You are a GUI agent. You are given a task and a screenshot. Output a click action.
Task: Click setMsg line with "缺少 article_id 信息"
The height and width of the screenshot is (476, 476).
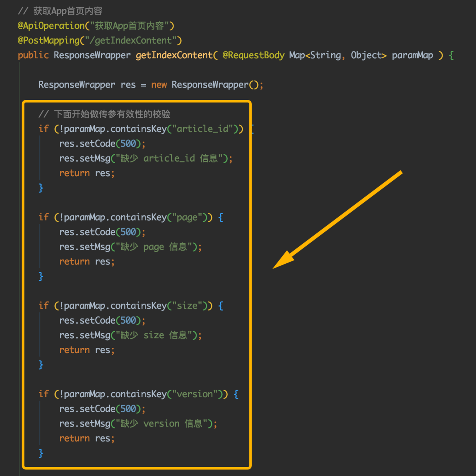click(146, 159)
